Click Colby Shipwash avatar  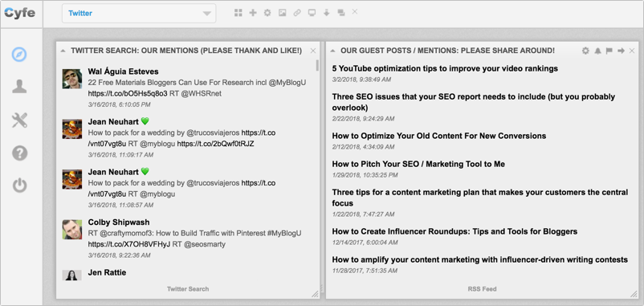pyautogui.click(x=72, y=230)
